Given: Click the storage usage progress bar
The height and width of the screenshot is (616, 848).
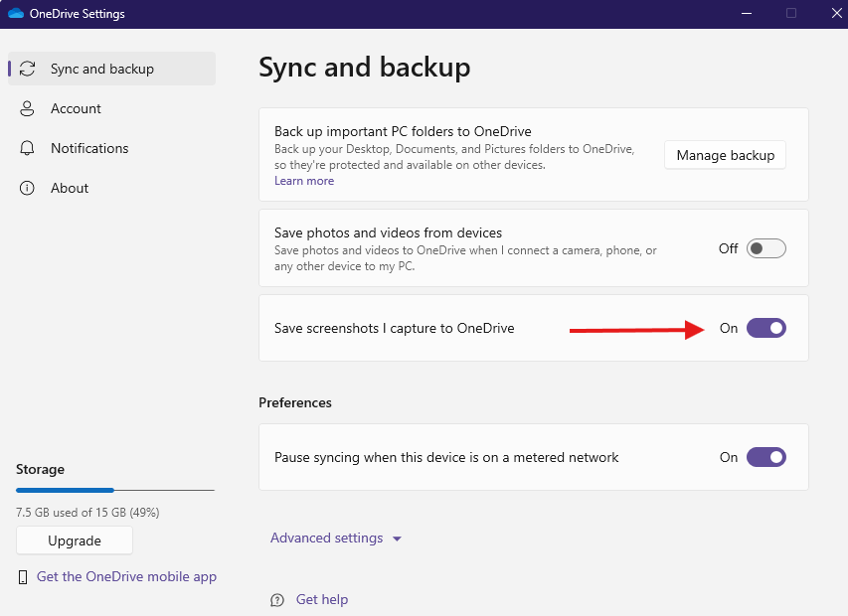Looking at the screenshot, I should tap(115, 490).
